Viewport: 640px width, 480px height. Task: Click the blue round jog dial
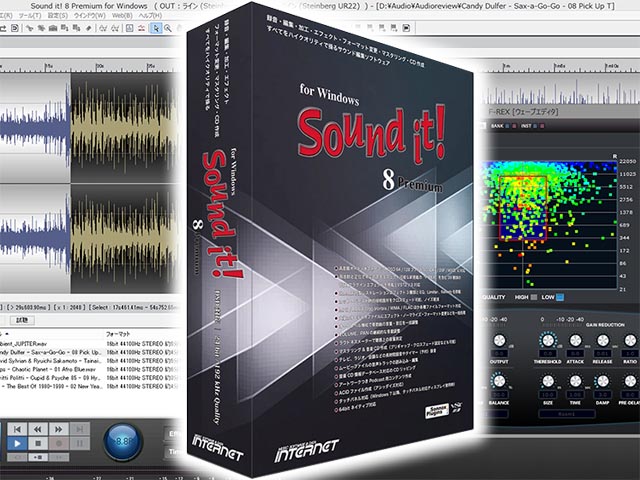tap(123, 442)
